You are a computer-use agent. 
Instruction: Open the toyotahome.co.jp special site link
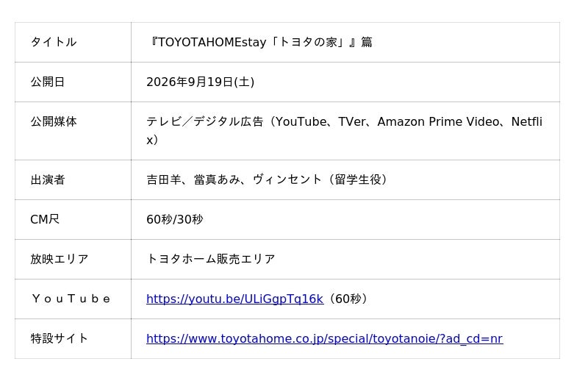324,339
